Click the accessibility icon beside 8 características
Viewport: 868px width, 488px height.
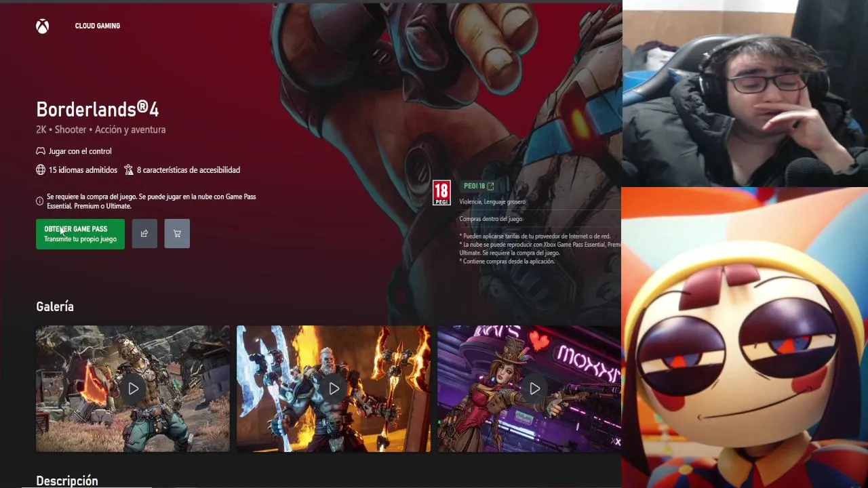pyautogui.click(x=129, y=170)
